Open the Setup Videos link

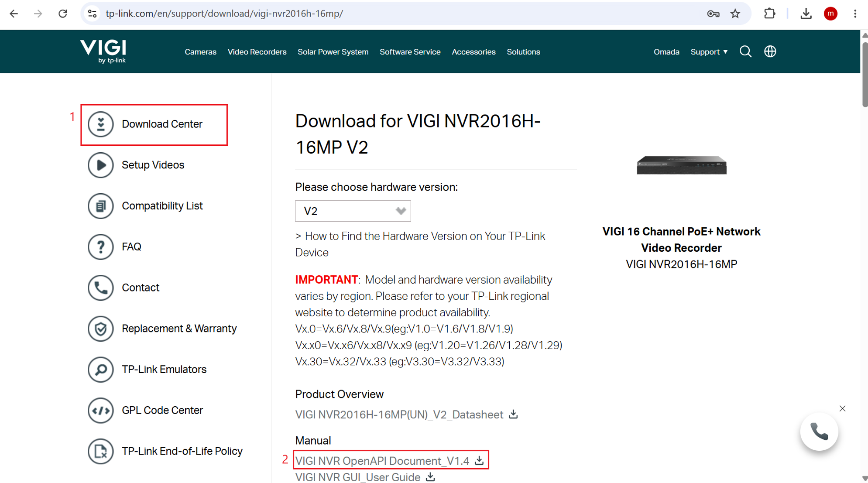pos(153,165)
